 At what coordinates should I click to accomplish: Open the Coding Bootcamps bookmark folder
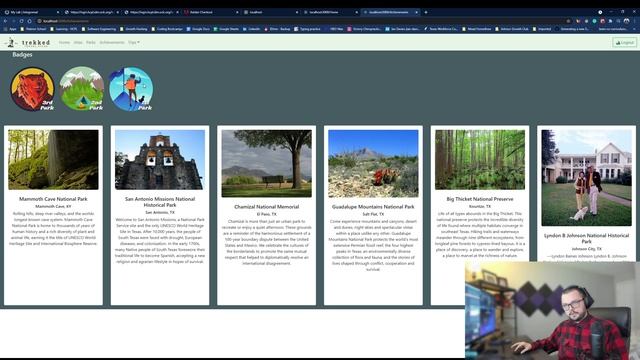(167, 29)
